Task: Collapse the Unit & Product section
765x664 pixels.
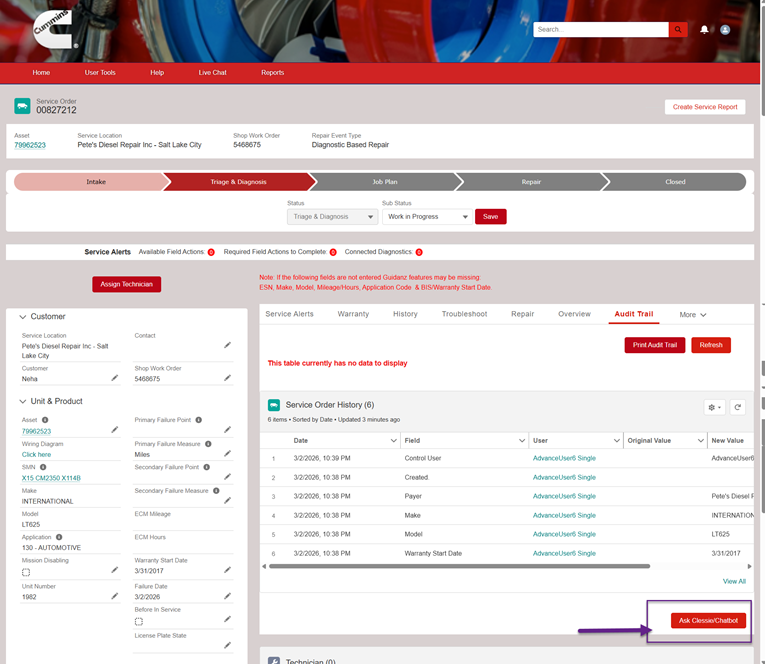Action: tap(23, 401)
